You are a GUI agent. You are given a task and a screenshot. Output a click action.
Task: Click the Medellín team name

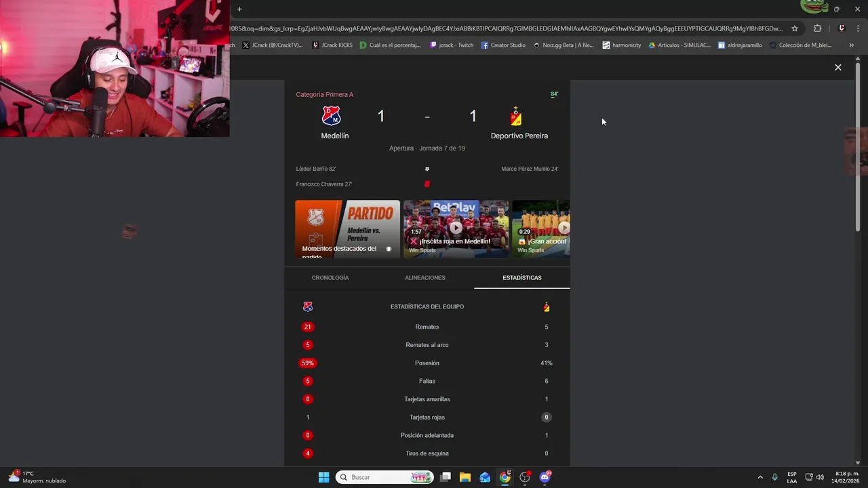pyautogui.click(x=334, y=136)
